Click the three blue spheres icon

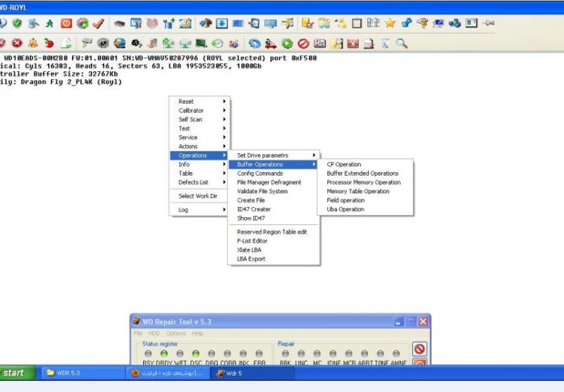click(455, 23)
